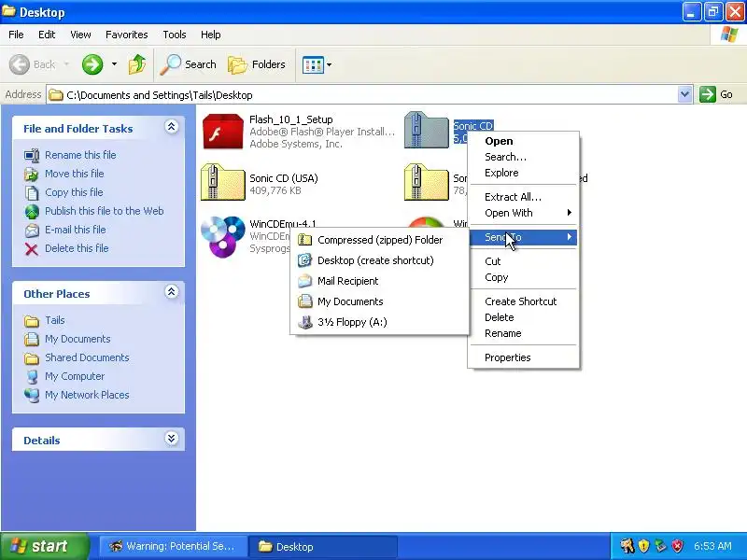Go up one folder level icon
Screen dimensions: 747x560
coord(137,64)
